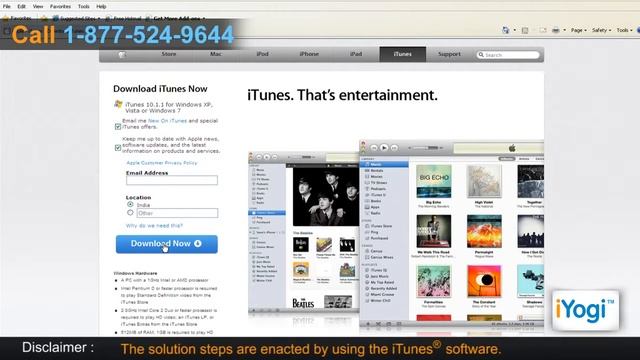Adjust the iTunes volume slider

click(426, 148)
